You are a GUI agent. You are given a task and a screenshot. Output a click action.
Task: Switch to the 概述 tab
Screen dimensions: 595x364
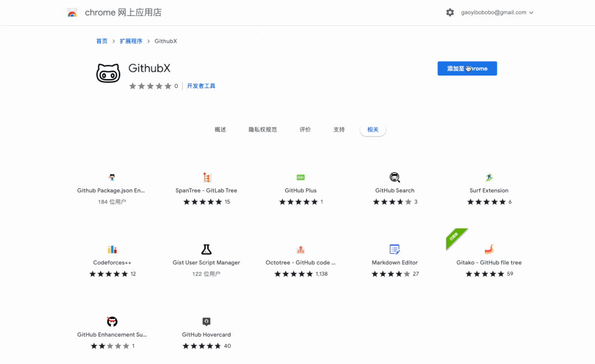[220, 129]
